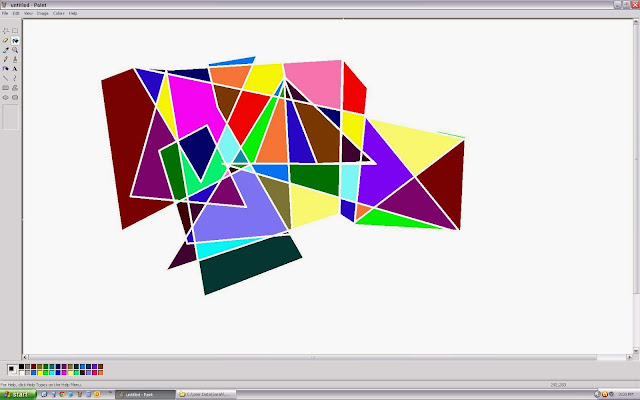The image size is (640, 400).
Task: Select the rose pink swatch
Action: point(95,373)
